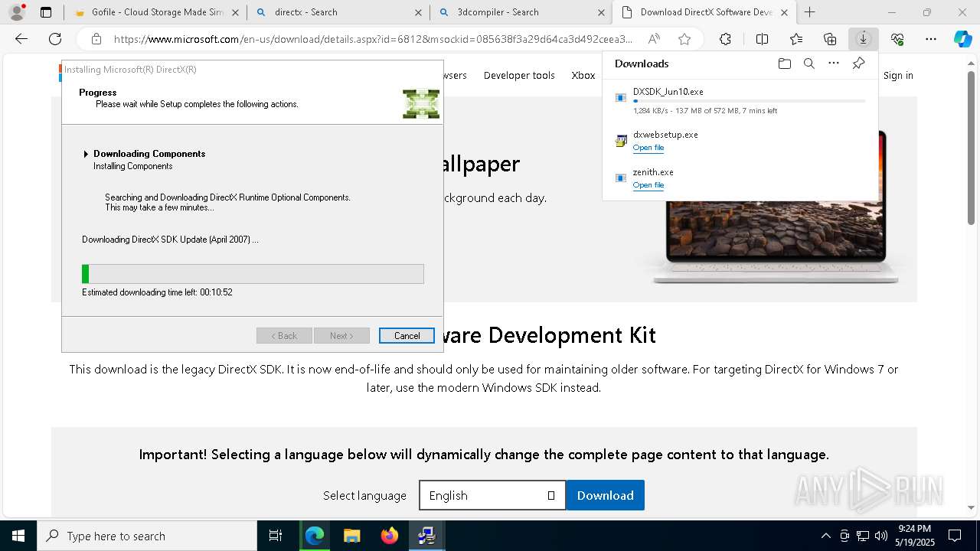Viewport: 980px width, 551px height.
Task: Click the DirectX logo in installer header
Action: click(x=421, y=103)
